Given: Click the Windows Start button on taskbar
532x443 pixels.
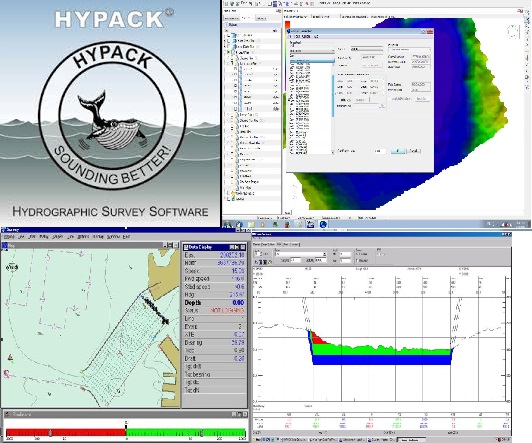Looking at the screenshot, I should pyautogui.click(x=228, y=224).
